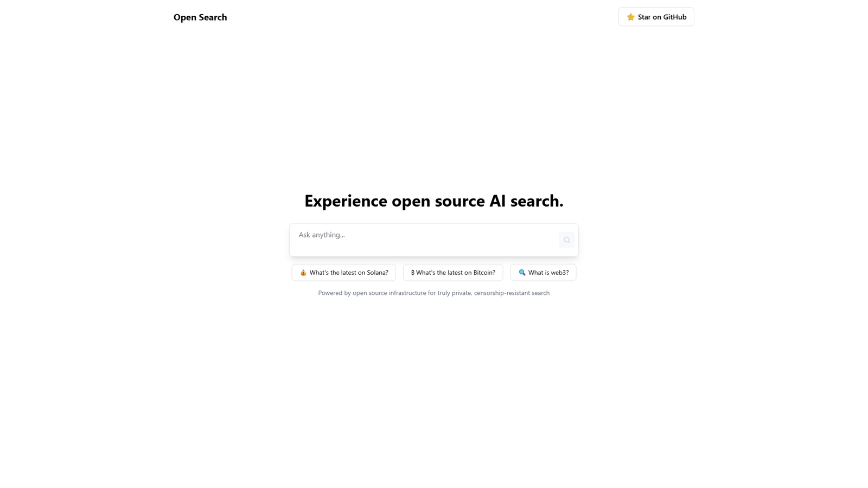The height and width of the screenshot is (488, 868).
Task: Click the heading Experience open source AI search
Action: (434, 201)
